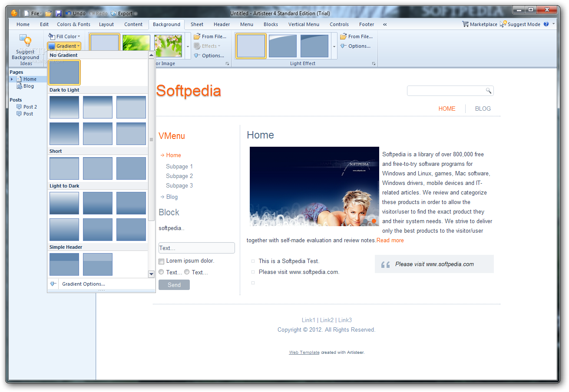Open the Sheet ribbon tab
This screenshot has height=392, width=569.
tap(197, 24)
